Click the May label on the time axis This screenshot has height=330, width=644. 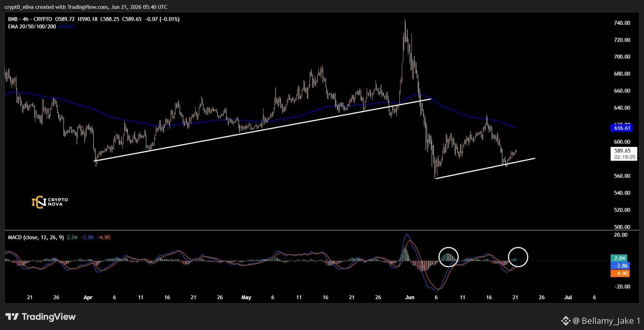pyautogui.click(x=246, y=297)
